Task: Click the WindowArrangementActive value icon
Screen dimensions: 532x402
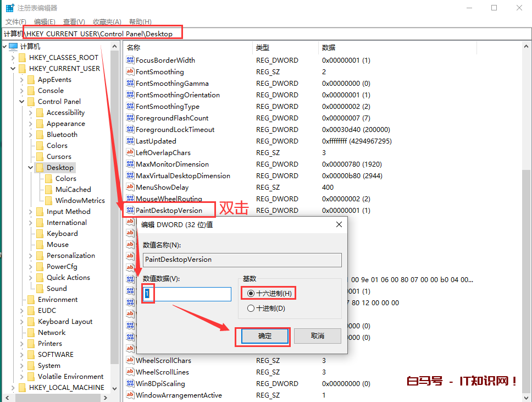Action: pyautogui.click(x=130, y=395)
